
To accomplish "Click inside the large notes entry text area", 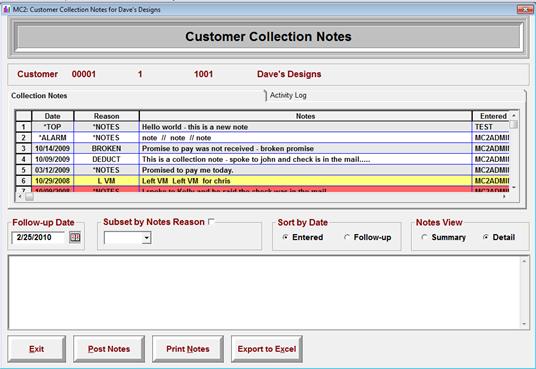I will coord(265,292).
